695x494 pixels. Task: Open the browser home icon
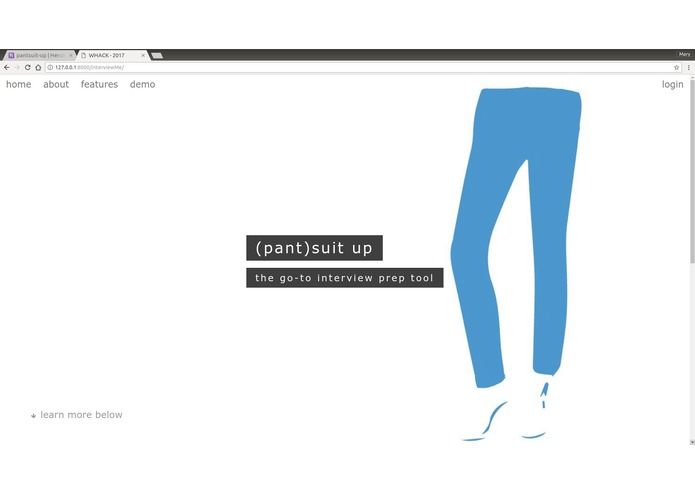[38, 67]
